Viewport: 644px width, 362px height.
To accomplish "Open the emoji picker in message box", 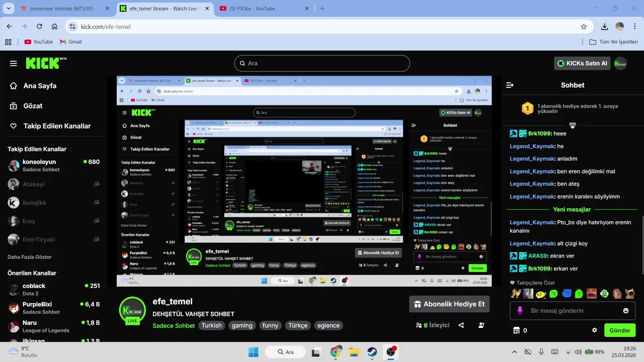I will (626, 311).
